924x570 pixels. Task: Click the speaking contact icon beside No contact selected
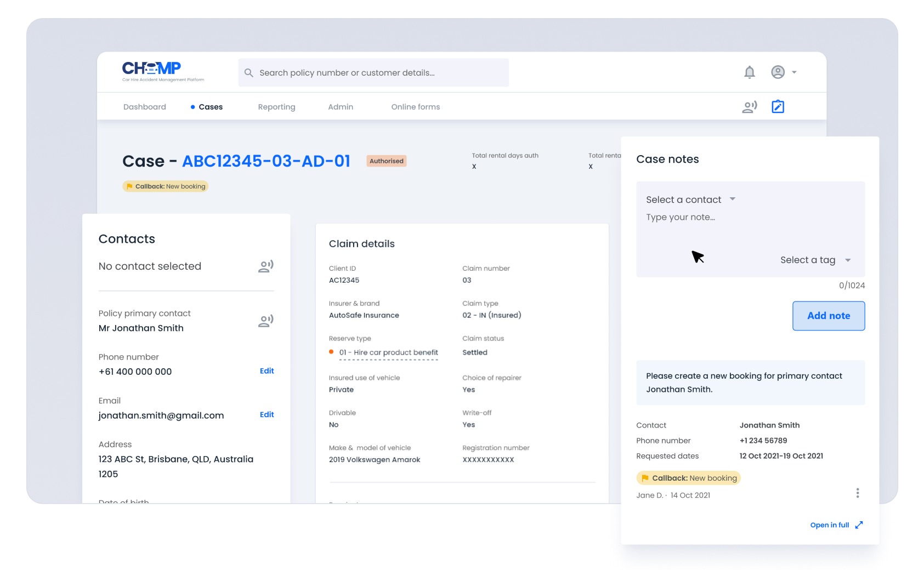click(266, 266)
